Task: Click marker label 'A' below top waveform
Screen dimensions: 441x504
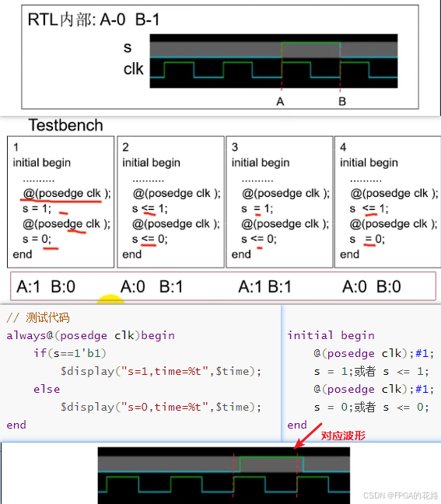Action: pyautogui.click(x=280, y=102)
